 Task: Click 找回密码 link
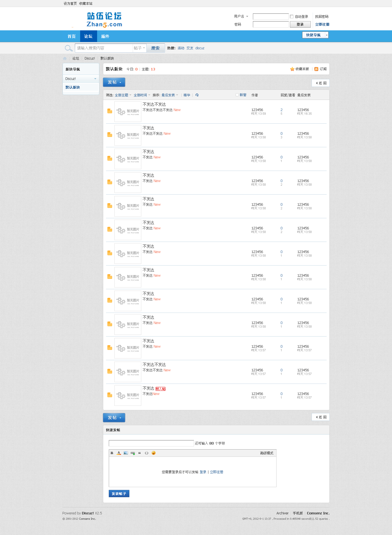click(322, 17)
